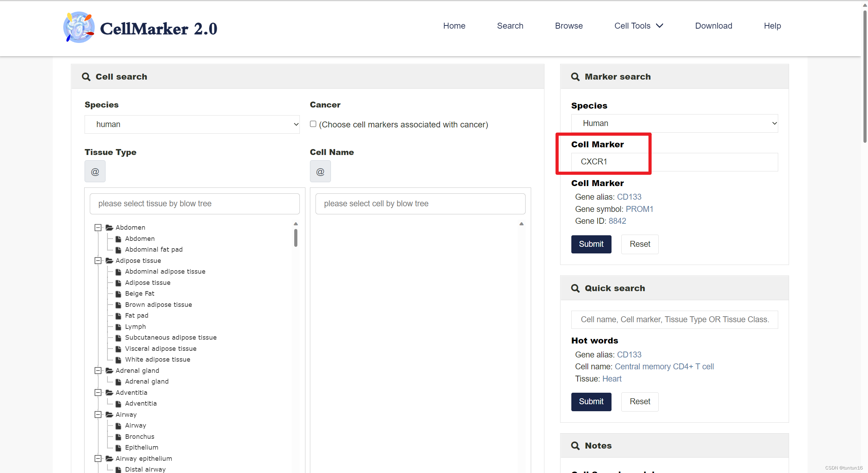This screenshot has width=868, height=473.
Task: Click the tissue tree scrollbar thumb
Action: tap(296, 238)
